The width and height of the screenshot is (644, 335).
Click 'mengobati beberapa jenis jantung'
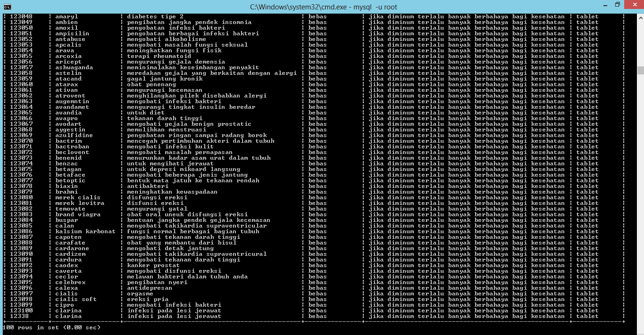(187, 175)
